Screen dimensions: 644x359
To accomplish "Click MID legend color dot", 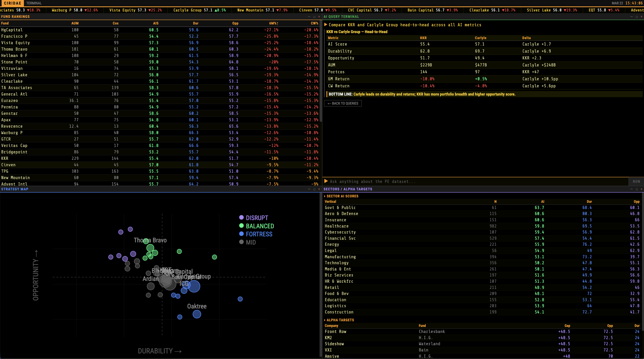I will (x=241, y=242).
